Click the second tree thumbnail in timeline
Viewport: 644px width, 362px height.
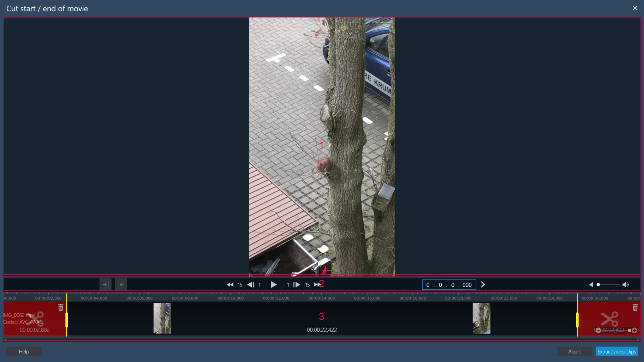[482, 318]
